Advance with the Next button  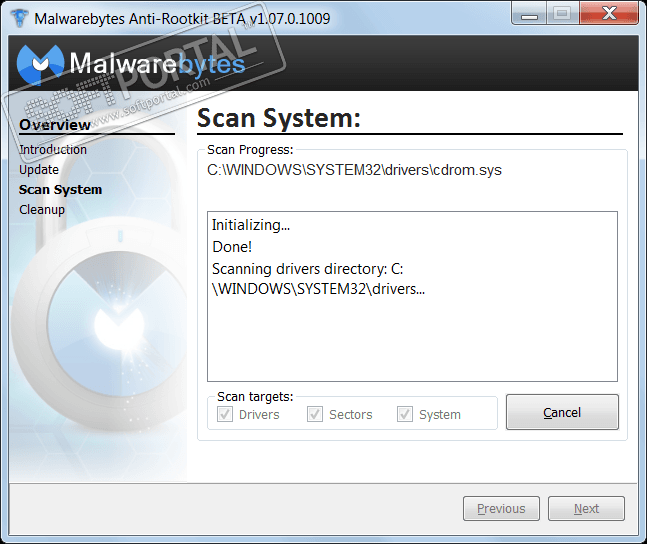click(x=586, y=509)
